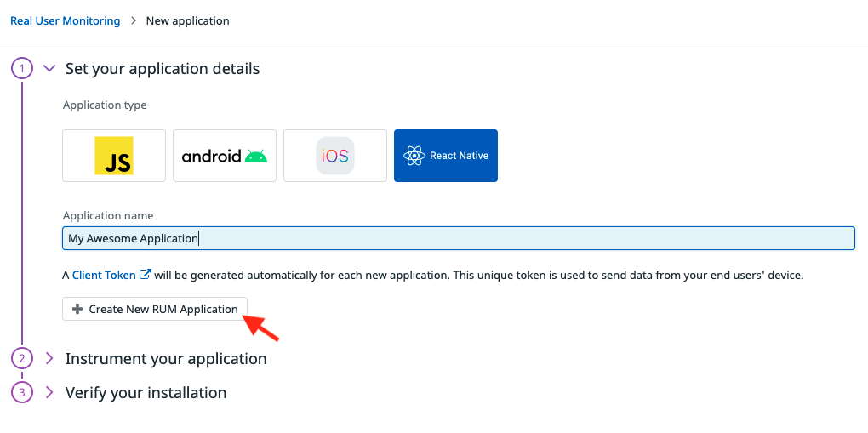Image resolution: width=868 pixels, height=433 pixels.
Task: Click the Set your application details heading
Action: (163, 68)
